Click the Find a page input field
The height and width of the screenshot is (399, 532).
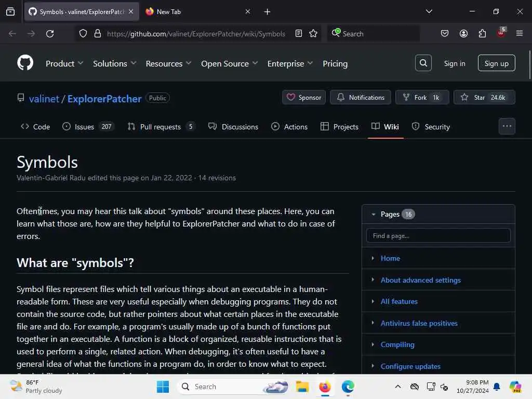pyautogui.click(x=438, y=235)
